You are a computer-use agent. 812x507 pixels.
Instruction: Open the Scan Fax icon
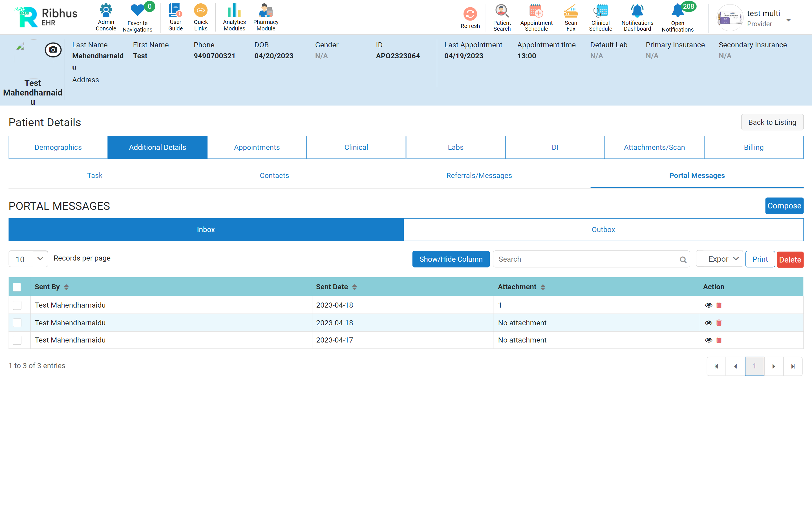coord(570,11)
